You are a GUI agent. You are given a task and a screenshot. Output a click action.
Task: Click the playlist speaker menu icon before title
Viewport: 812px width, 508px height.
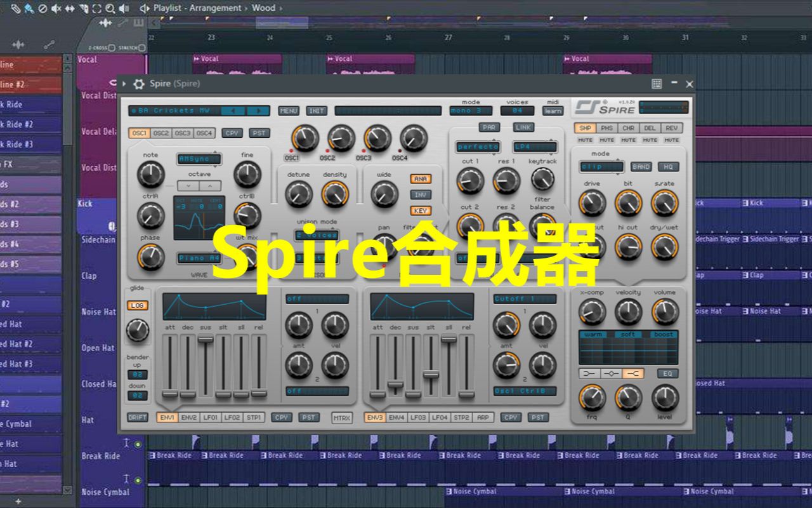[145, 8]
